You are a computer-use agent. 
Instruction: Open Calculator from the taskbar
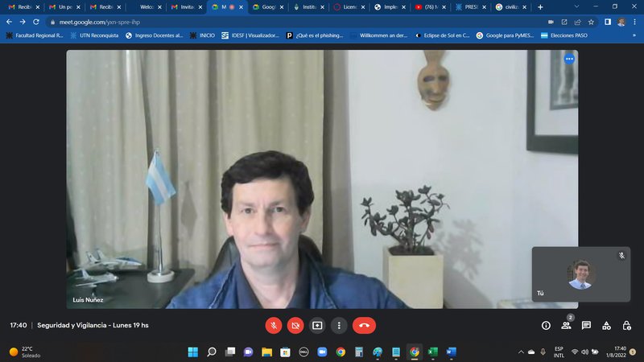[359, 352]
